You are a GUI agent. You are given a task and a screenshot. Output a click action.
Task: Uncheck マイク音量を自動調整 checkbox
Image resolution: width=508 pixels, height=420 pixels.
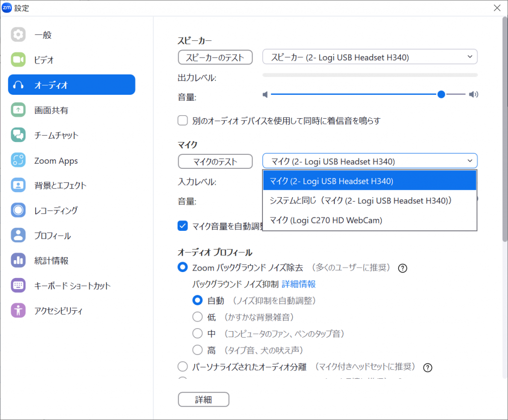coord(183,226)
